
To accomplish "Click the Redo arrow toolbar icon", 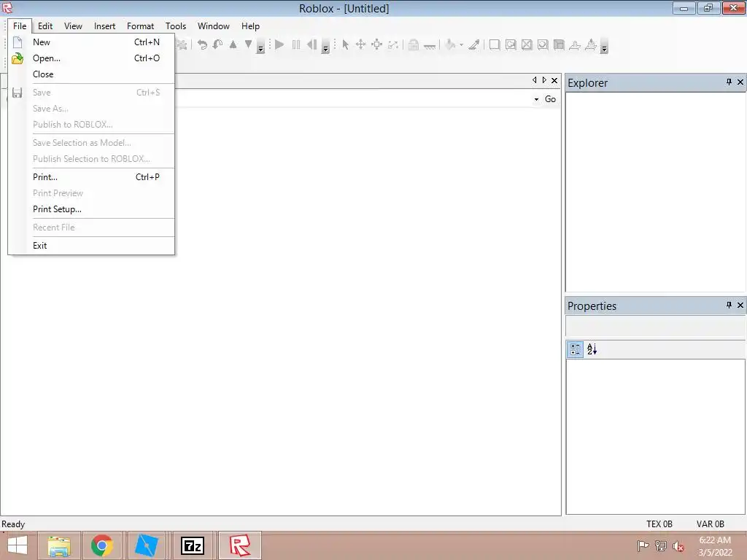I will (217, 44).
